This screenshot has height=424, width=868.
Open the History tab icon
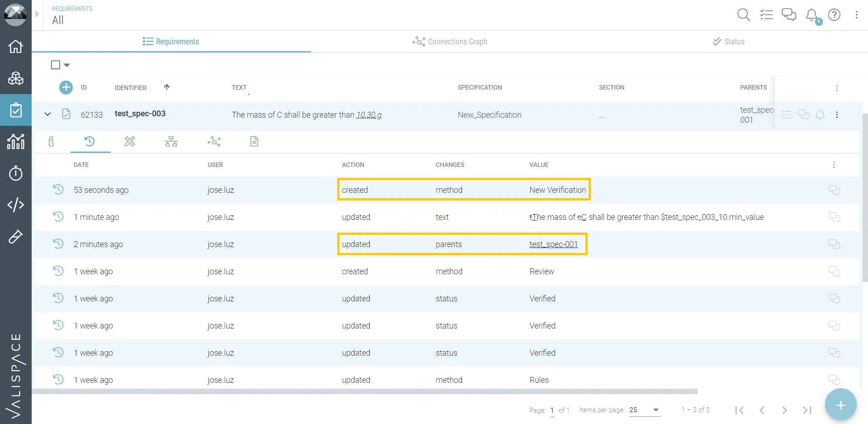[x=90, y=142]
